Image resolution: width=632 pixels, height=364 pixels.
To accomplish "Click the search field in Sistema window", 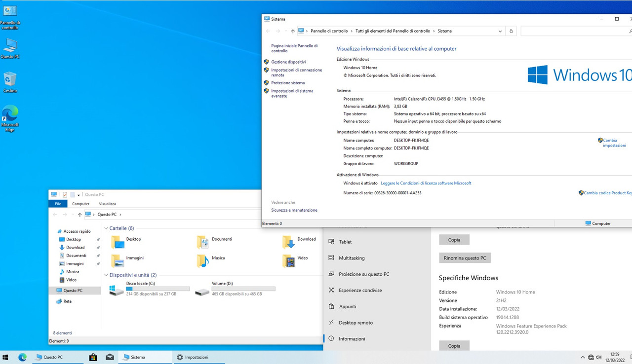I will (x=576, y=31).
